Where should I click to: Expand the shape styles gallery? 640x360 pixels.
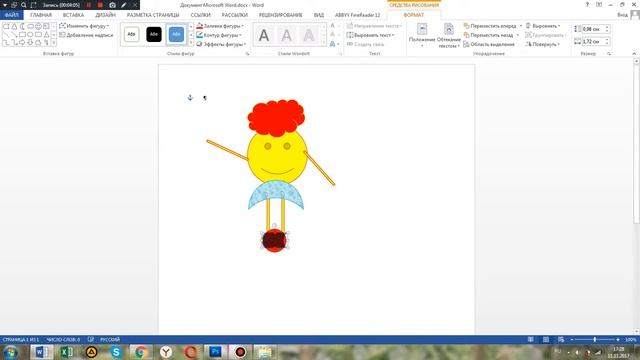pyautogui.click(x=191, y=42)
